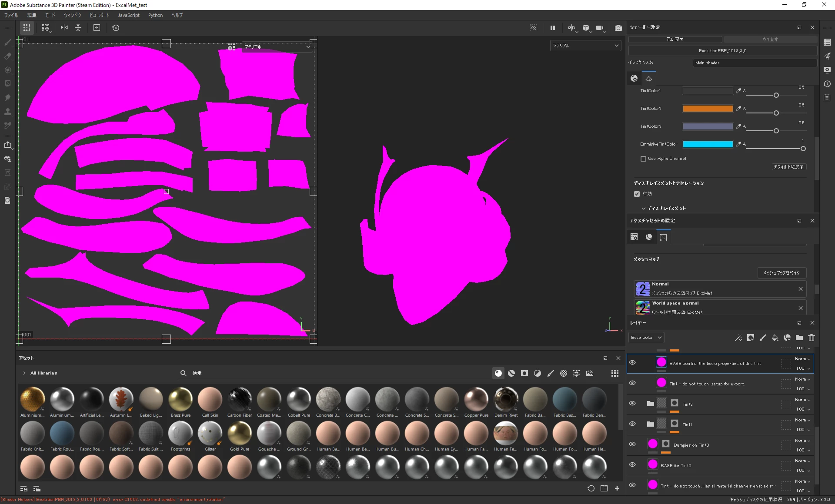Select the Eraser tool in left toolbar

(x=7, y=56)
